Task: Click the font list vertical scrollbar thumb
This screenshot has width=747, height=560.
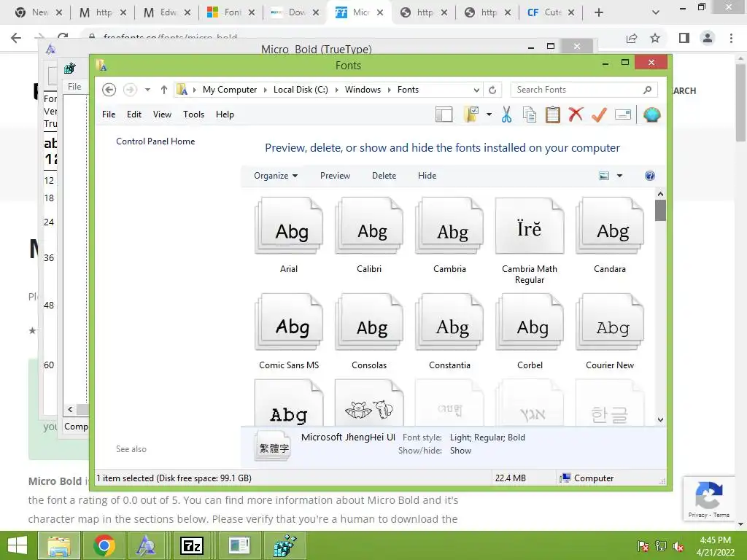Action: (x=659, y=211)
